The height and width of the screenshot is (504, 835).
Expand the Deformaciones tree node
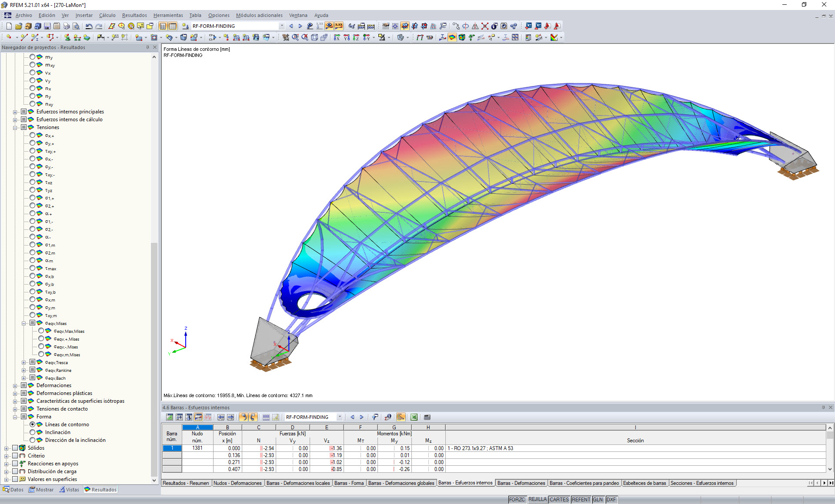15,385
